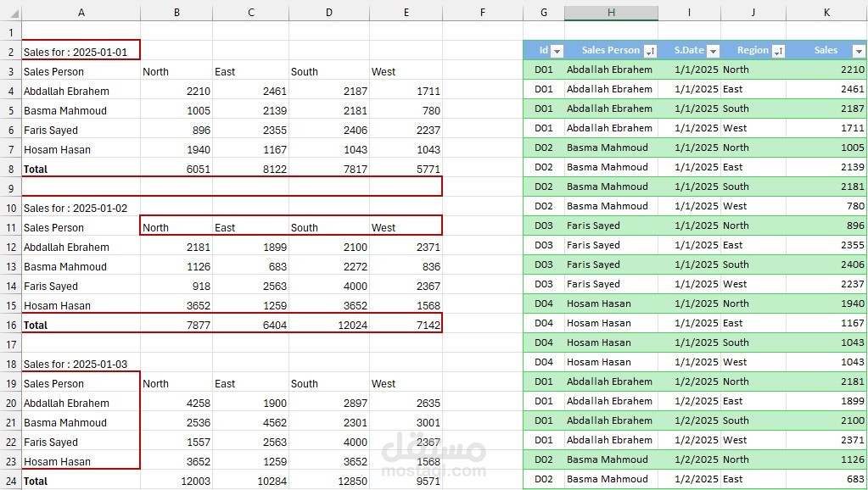
Task: Click the Total value 12024
Action: [353, 326]
